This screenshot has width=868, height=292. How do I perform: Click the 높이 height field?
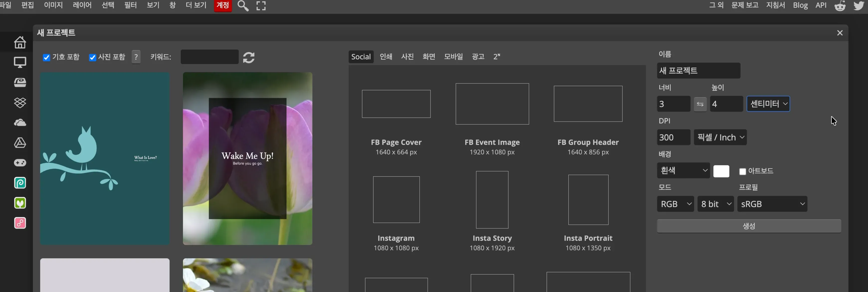pos(726,104)
